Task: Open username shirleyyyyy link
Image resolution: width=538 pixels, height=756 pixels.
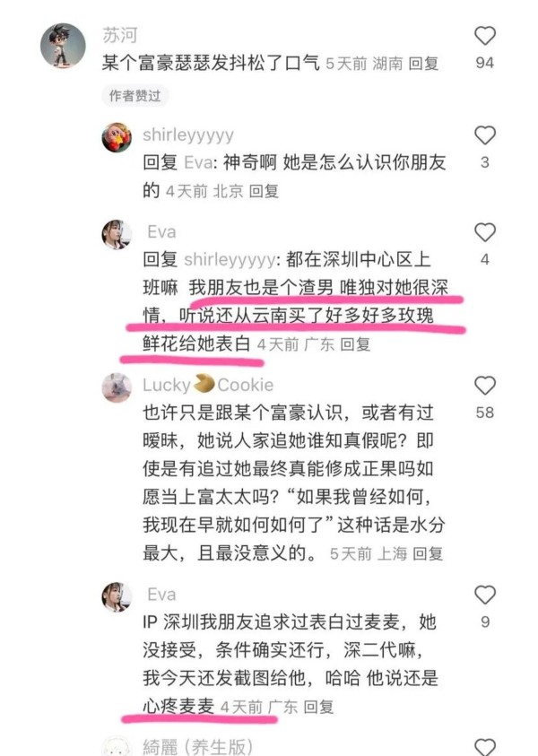Action: 188,135
